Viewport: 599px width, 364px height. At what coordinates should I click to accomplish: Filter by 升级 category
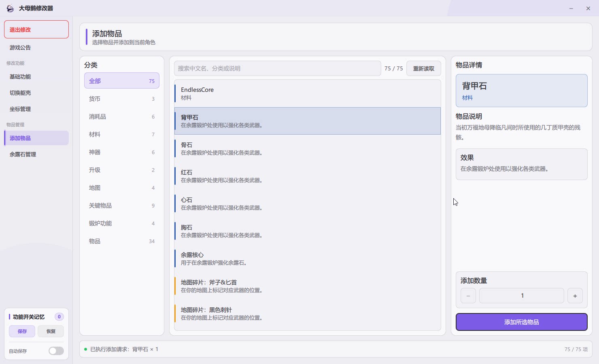coord(122,170)
